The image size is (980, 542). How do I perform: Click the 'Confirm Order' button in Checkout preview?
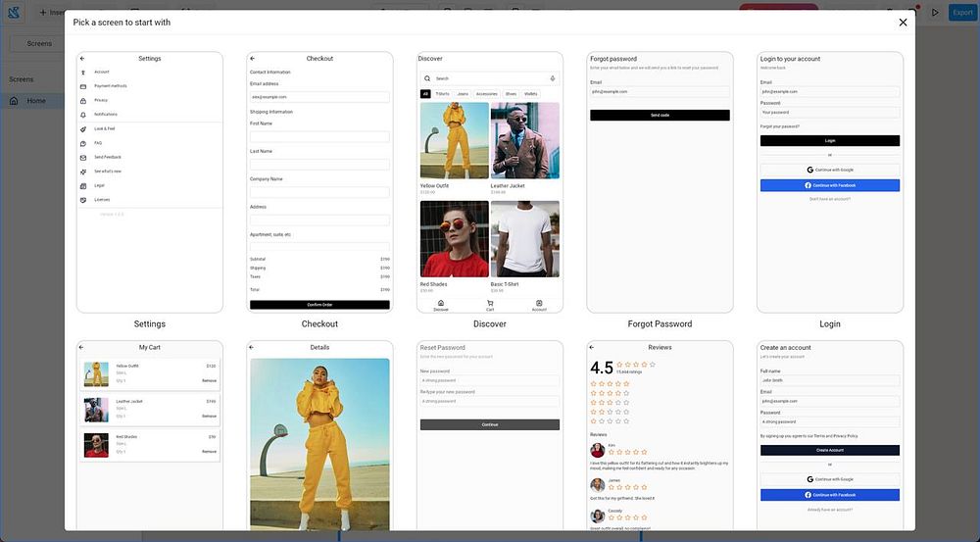pyautogui.click(x=319, y=305)
